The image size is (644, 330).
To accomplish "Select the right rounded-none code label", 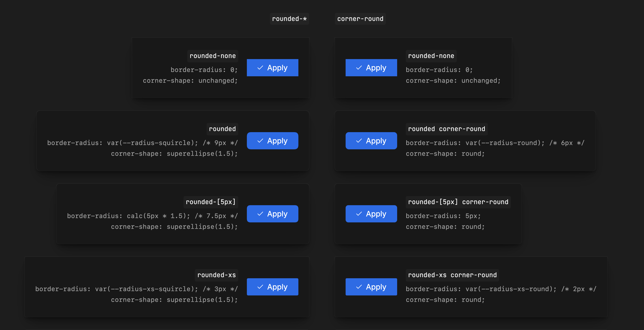I will coord(431,56).
